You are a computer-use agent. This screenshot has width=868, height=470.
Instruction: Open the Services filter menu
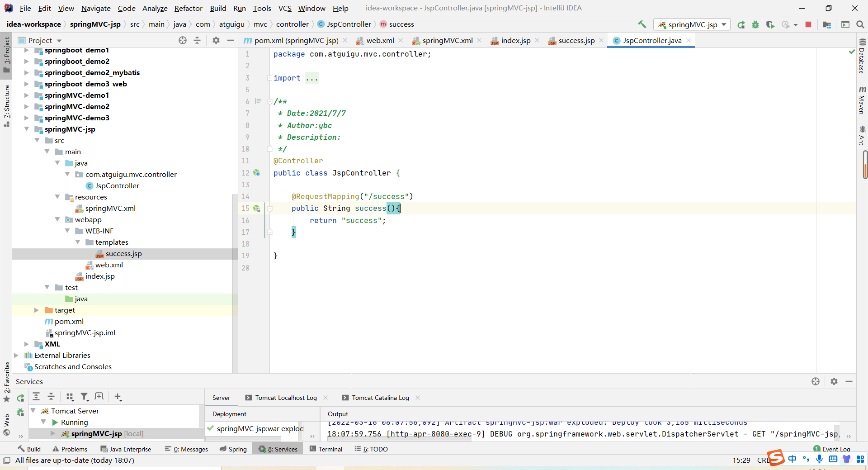pyautogui.click(x=85, y=397)
